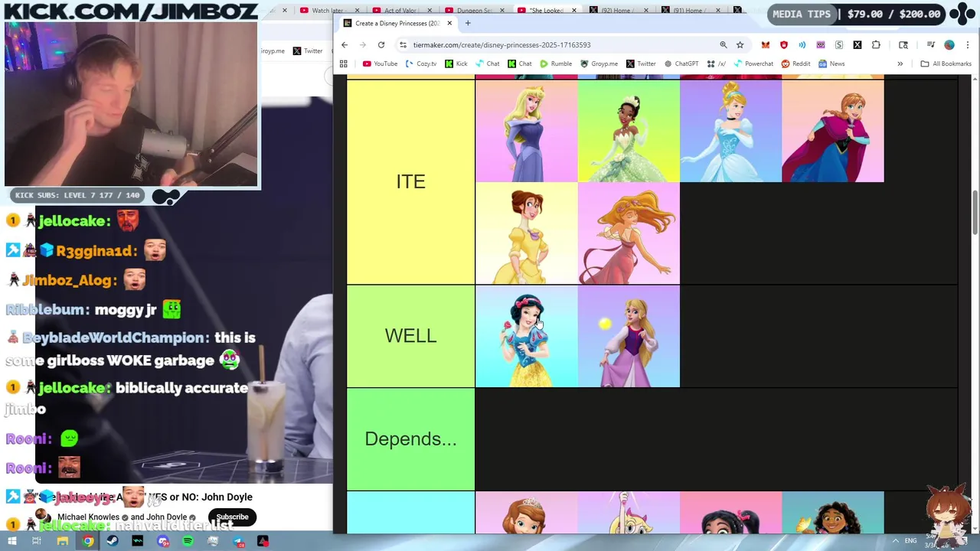Select the flowing-hair princess in pink dress

pyautogui.click(x=629, y=233)
